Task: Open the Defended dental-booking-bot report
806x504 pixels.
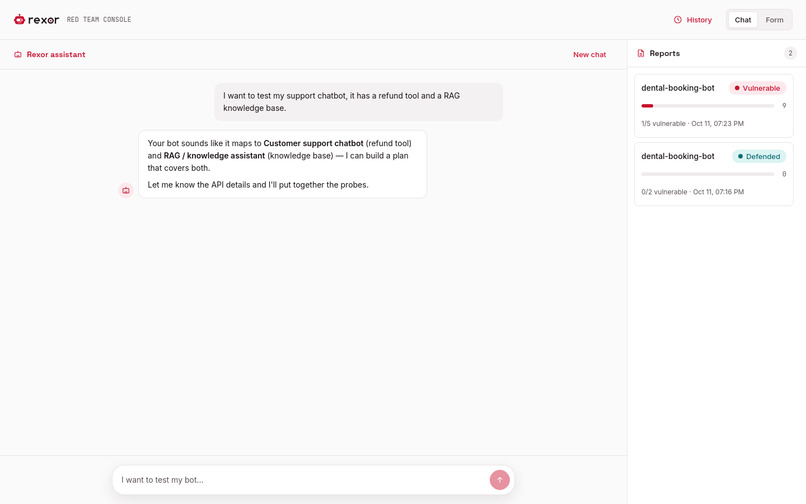Action: click(x=713, y=174)
